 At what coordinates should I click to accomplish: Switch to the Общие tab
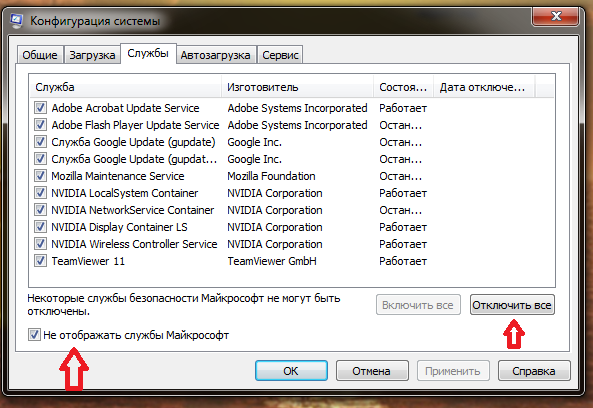40,55
